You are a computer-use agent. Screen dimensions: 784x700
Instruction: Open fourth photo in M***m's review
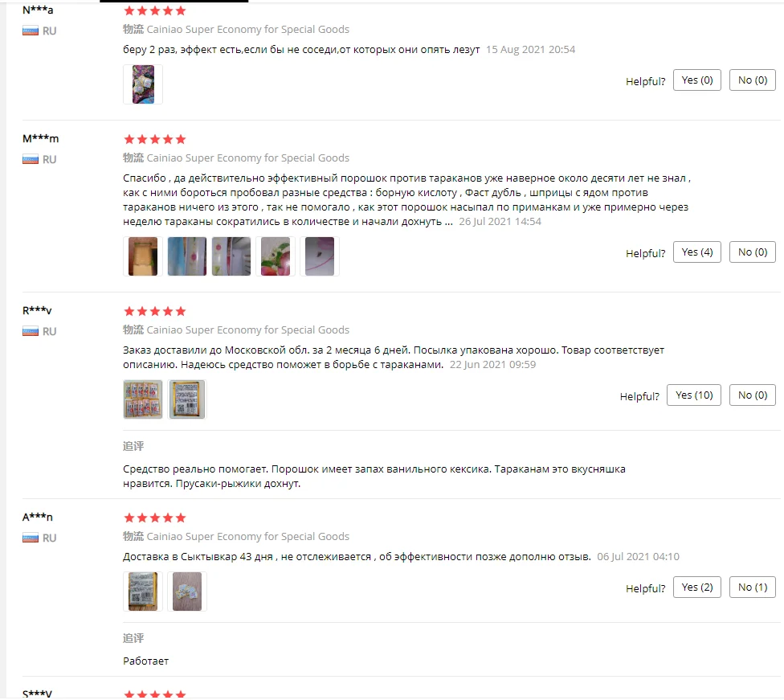pos(276,256)
